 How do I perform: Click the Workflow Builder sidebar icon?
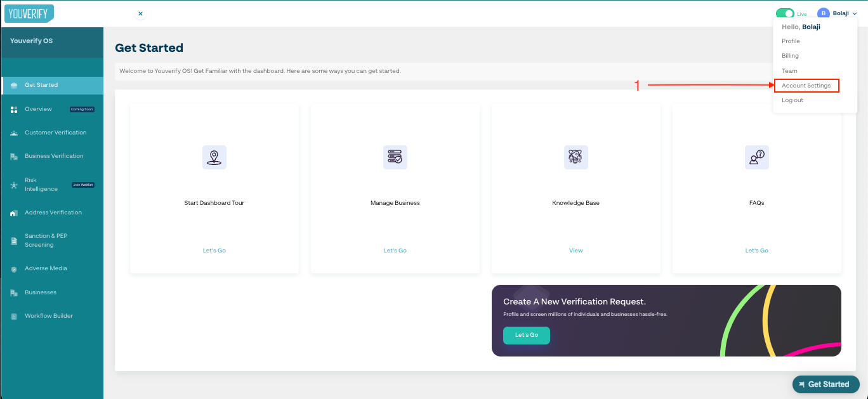14,317
